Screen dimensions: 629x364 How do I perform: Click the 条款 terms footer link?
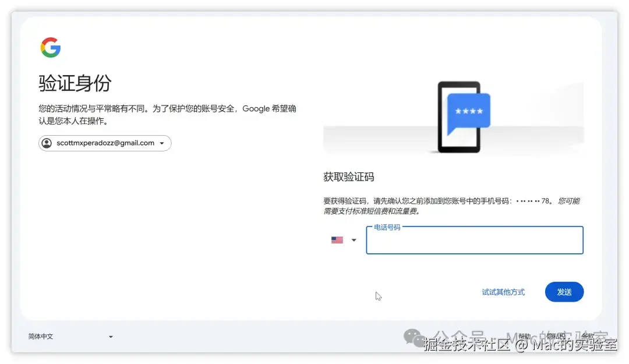[x=588, y=336]
